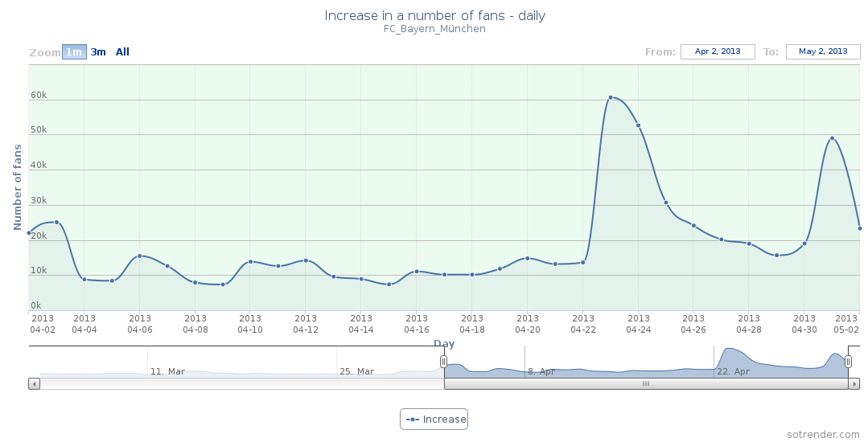Select the 1m zoom range
This screenshot has height=442, width=868.
(x=74, y=52)
